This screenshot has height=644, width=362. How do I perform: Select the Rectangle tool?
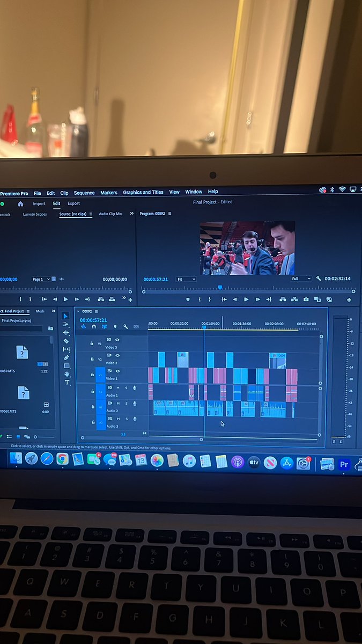point(67,365)
